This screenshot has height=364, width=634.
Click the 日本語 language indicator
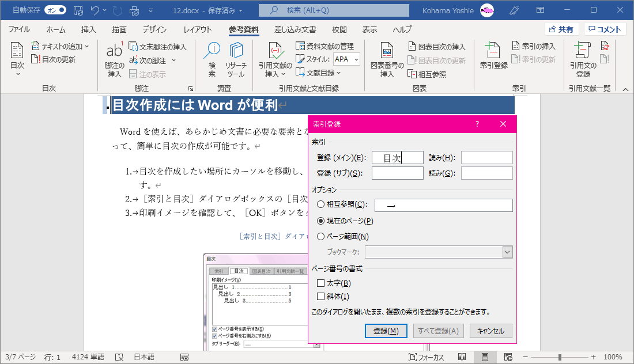point(144,357)
